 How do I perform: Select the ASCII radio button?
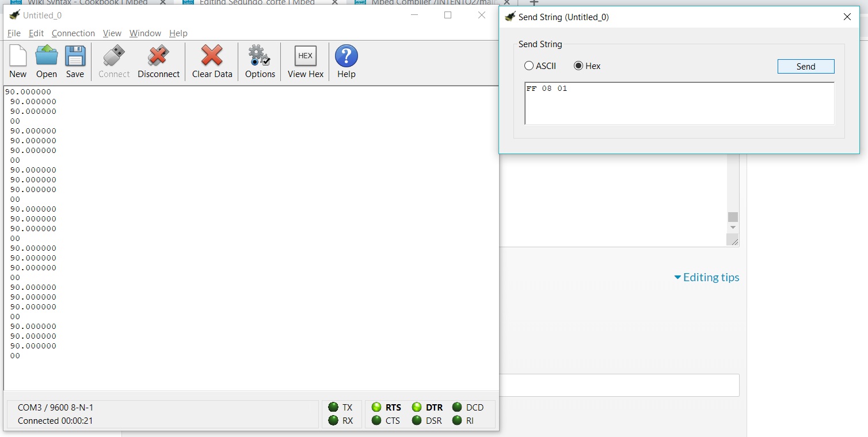click(529, 66)
